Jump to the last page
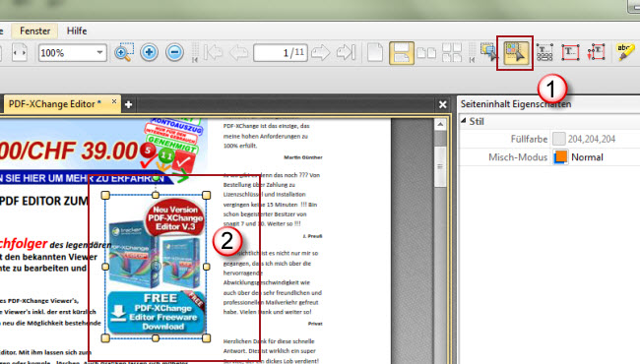The width and height of the screenshot is (640, 364). tap(347, 52)
